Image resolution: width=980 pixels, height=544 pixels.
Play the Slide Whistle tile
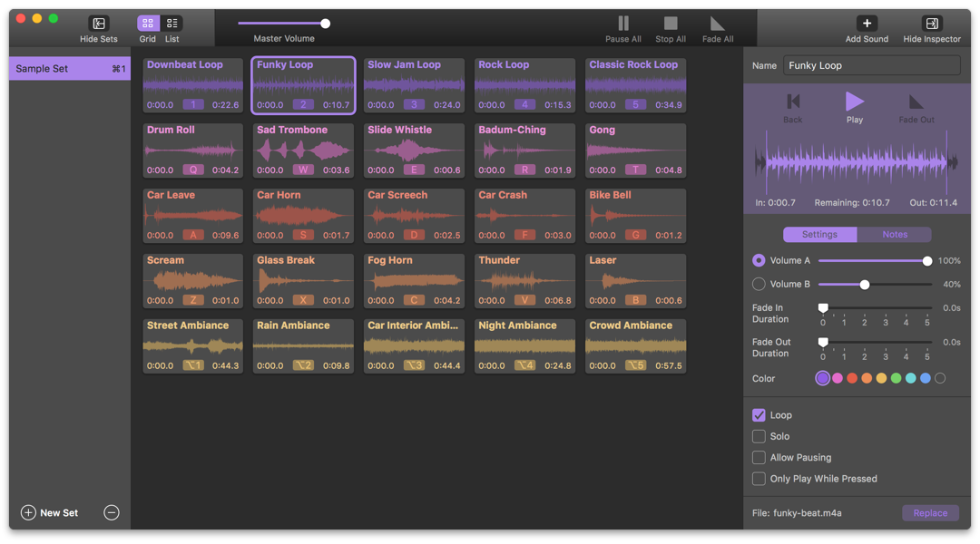click(x=414, y=151)
